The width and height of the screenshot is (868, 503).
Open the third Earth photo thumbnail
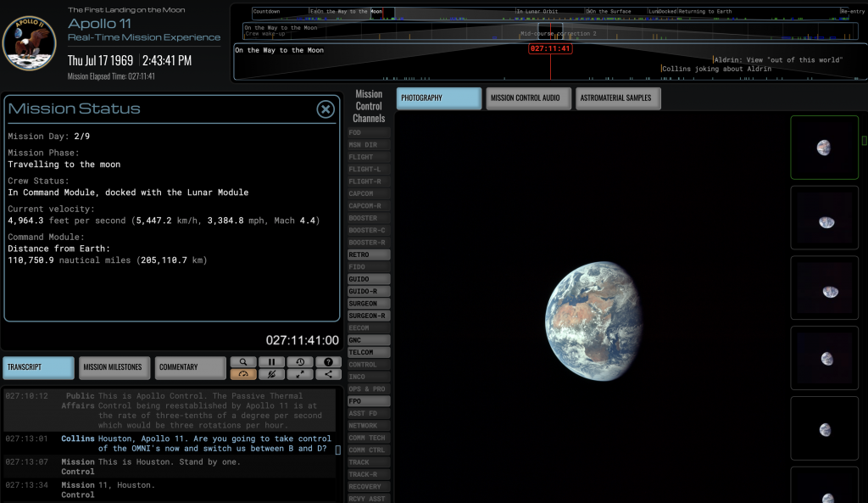pos(824,288)
